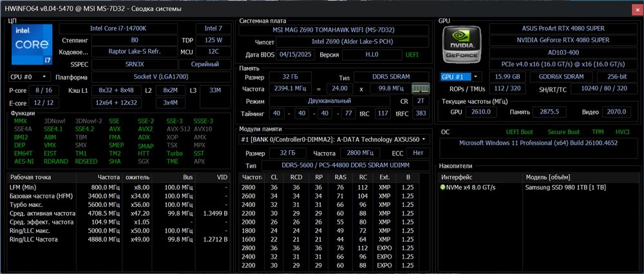Click the Ext. column header in timings table
This screenshot has width=644, height=274.
click(x=384, y=177)
